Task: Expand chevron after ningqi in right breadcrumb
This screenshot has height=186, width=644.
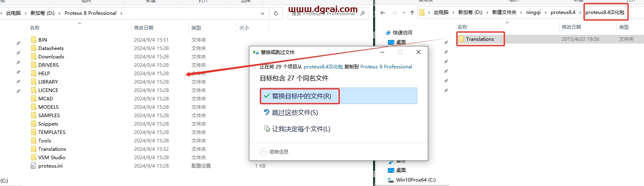Action: pos(545,12)
